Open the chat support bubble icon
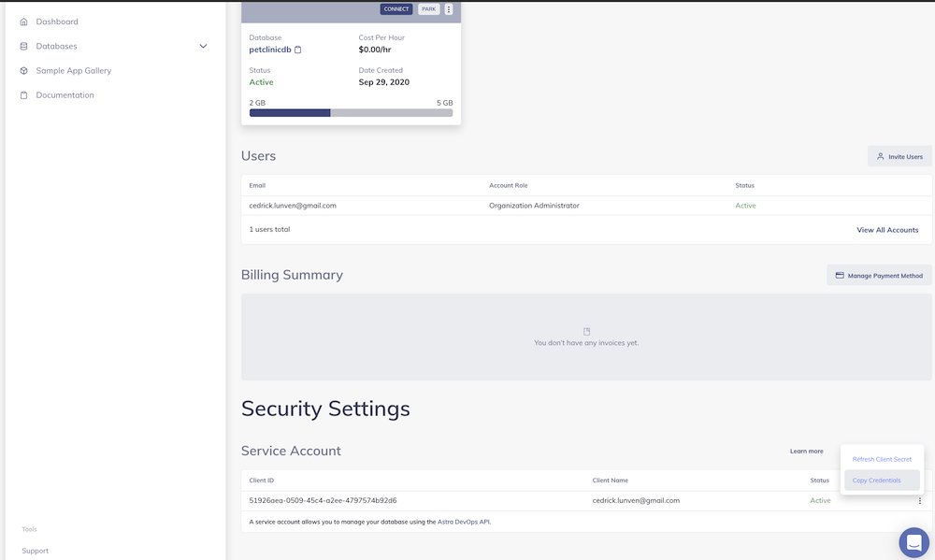The width and height of the screenshot is (935, 560). pyautogui.click(x=913, y=542)
